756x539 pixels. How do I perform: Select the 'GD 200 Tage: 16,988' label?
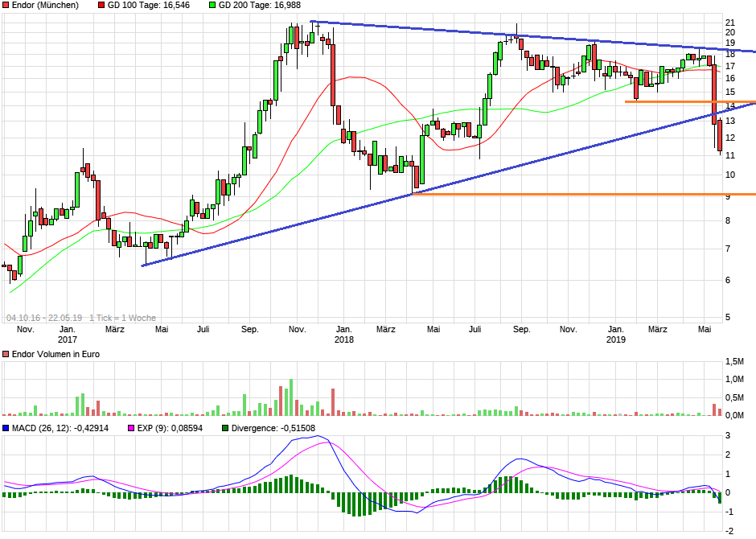click(260, 6)
